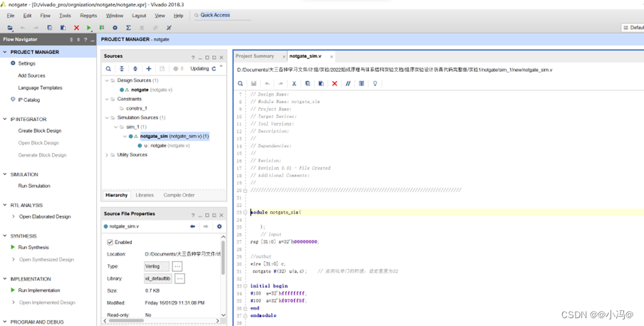Click back arrow in Source File Properties
The image size is (644, 326).
(192, 226)
